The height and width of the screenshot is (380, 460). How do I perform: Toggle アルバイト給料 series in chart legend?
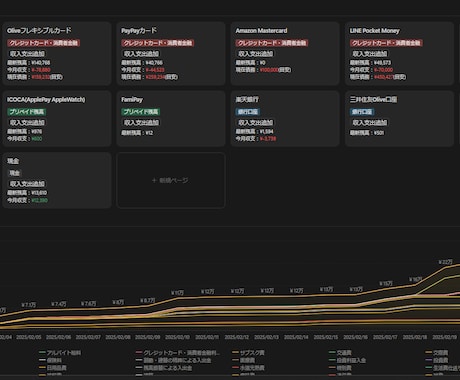[60, 353]
